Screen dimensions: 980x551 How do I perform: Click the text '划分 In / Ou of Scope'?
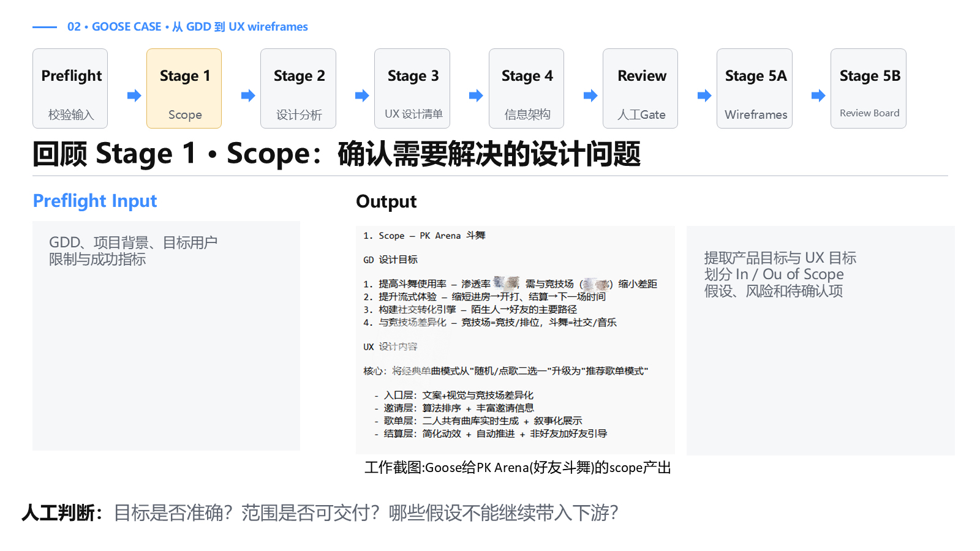click(x=774, y=274)
